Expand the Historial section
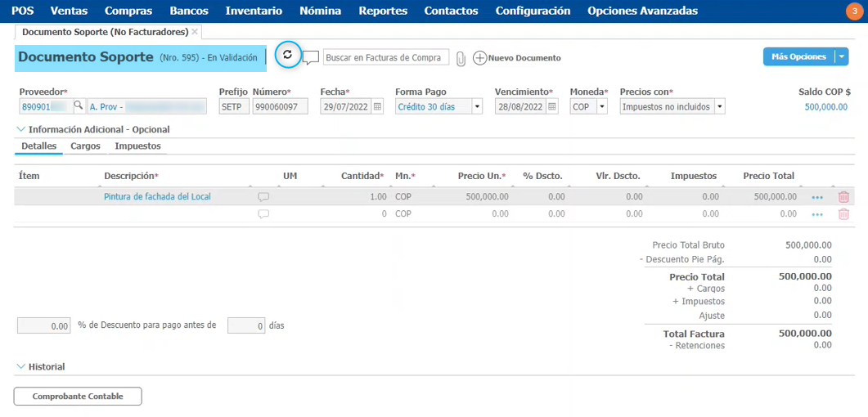The image size is (868, 417). [20, 367]
